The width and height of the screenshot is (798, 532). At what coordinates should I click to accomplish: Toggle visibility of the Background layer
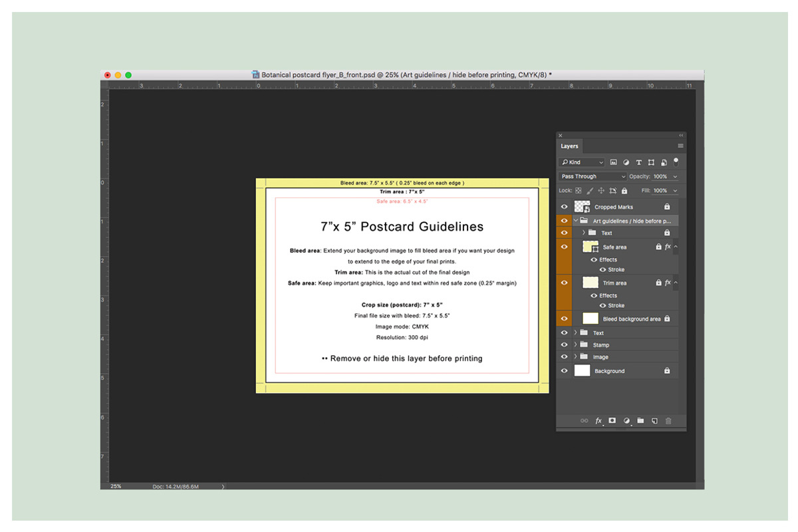564,371
